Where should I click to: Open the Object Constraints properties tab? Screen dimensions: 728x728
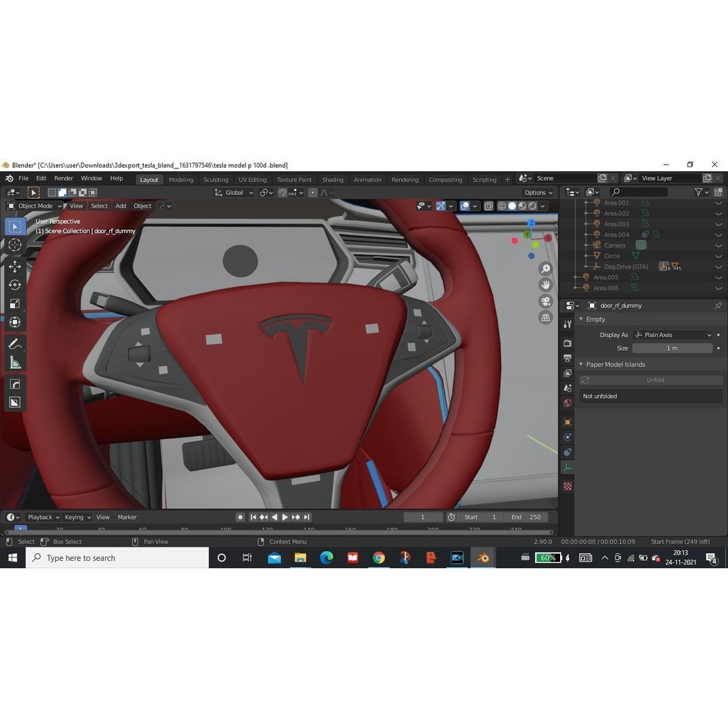tap(568, 452)
